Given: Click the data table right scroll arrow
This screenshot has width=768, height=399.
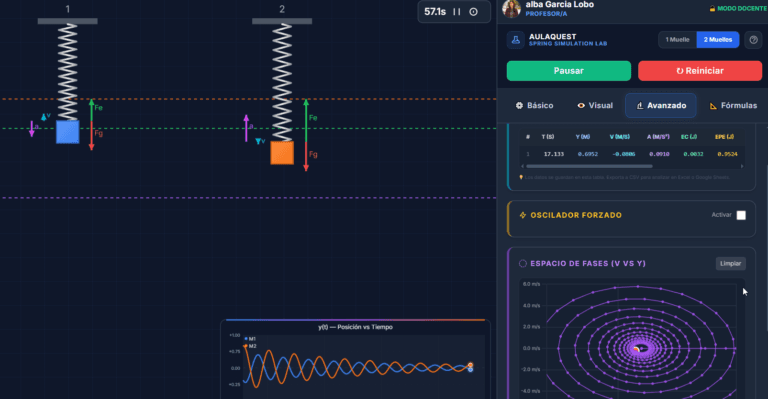Looking at the screenshot, I should (742, 166).
